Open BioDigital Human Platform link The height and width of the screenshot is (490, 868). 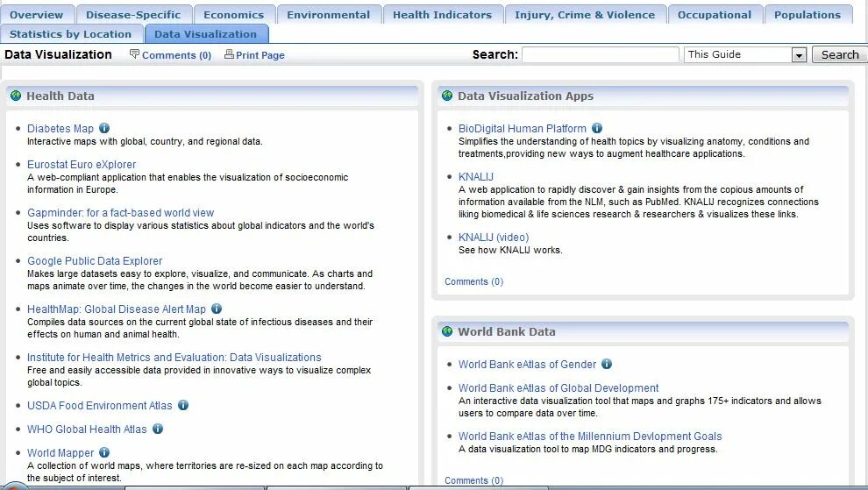point(522,129)
